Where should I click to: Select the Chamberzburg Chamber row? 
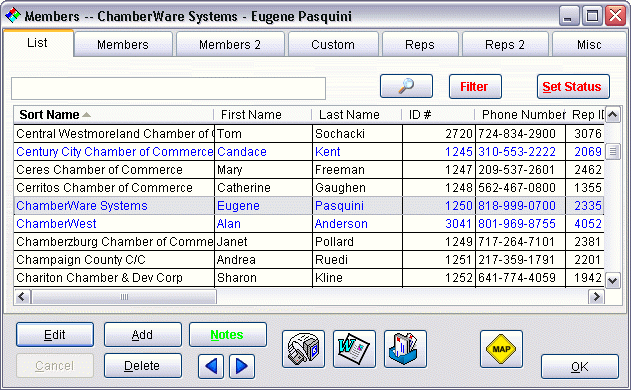coord(309,241)
